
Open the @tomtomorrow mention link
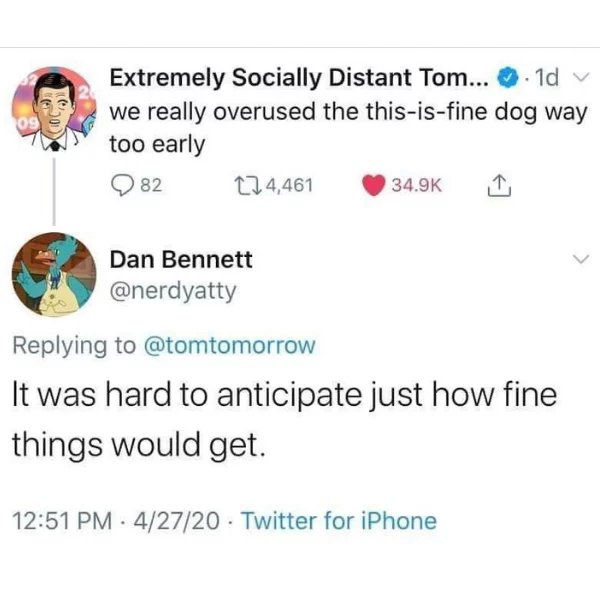[x=230, y=346]
